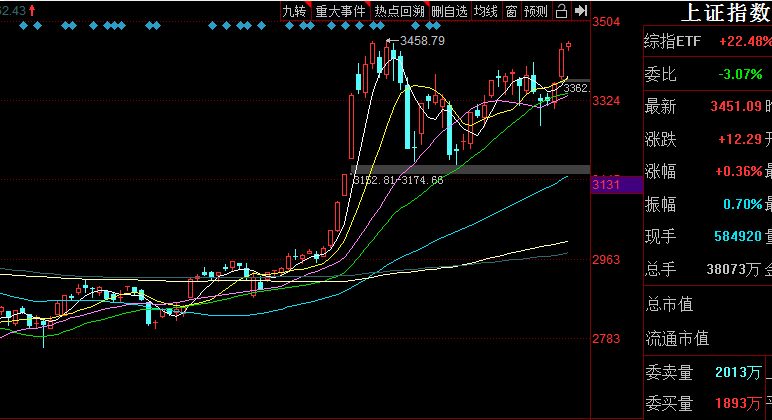Click the latest candlestick on the chart
772x420 pixels.
[569, 46]
